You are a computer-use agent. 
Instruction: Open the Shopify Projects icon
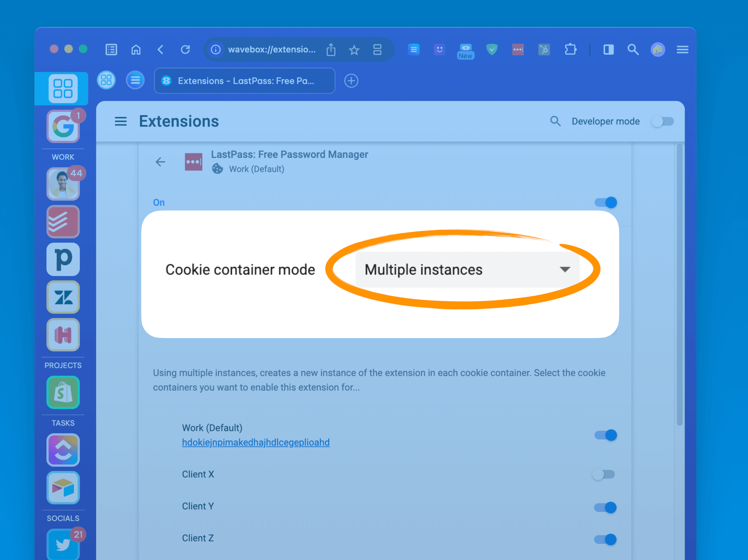pos(63,394)
